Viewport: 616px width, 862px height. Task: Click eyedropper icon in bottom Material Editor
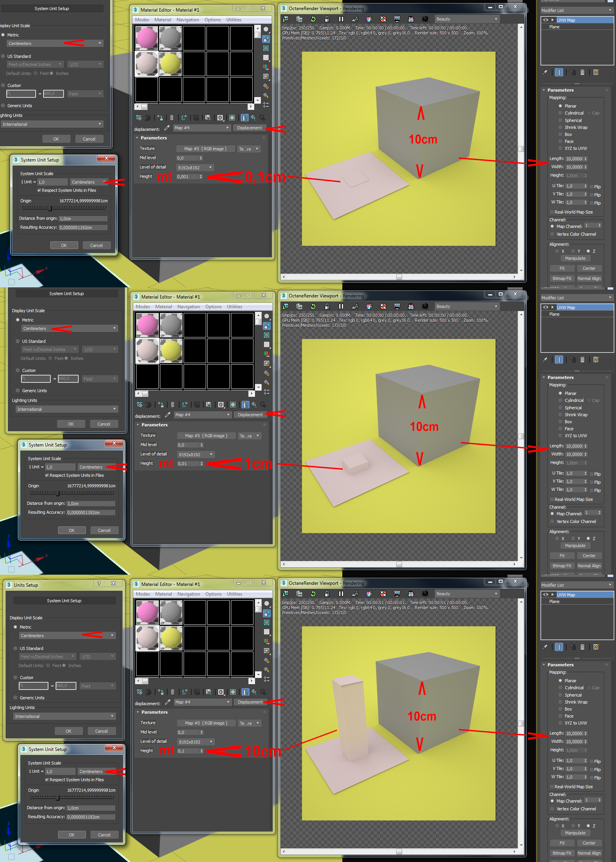tap(168, 702)
